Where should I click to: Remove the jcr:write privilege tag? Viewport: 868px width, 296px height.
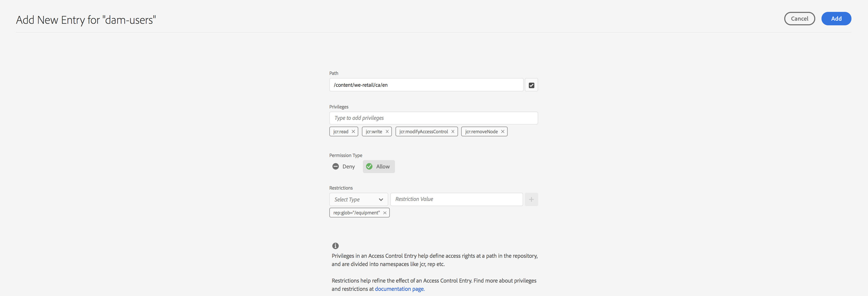coord(387,132)
